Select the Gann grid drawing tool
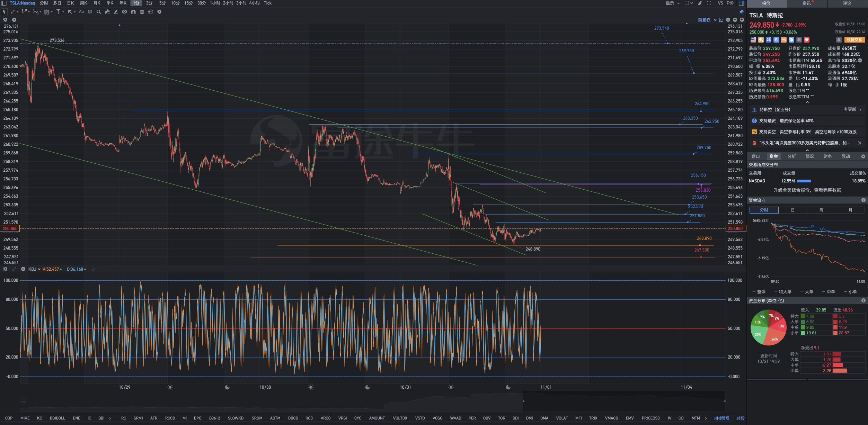The height and width of the screenshot is (425, 868). (x=47, y=12)
